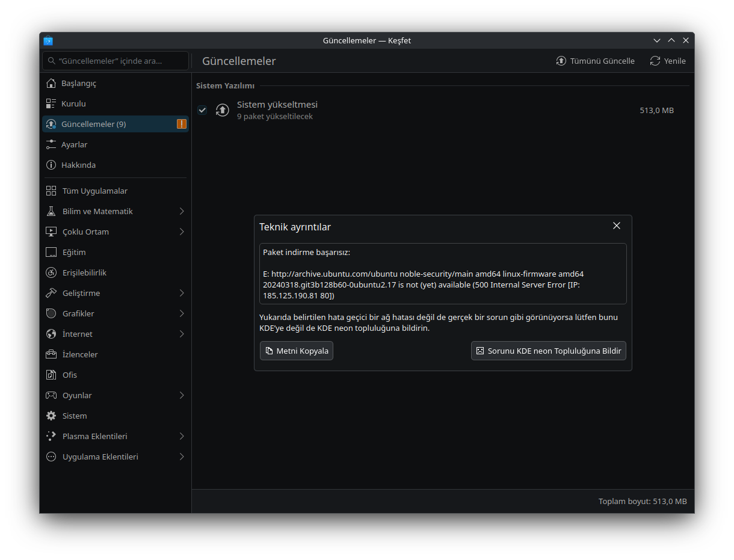Open the Tüm Uygulamalar list
734x560 pixels.
(94, 191)
